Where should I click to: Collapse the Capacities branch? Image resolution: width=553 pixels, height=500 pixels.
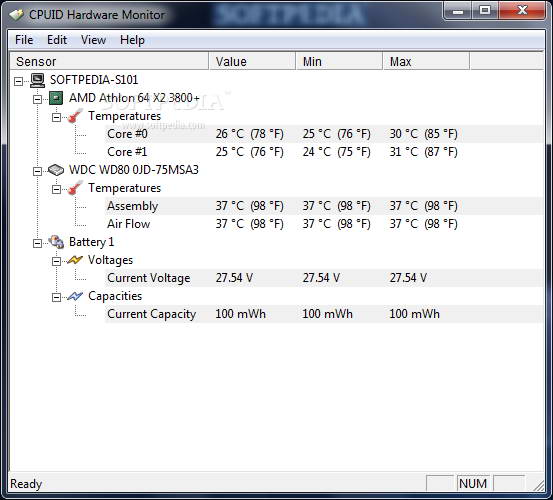(56, 297)
